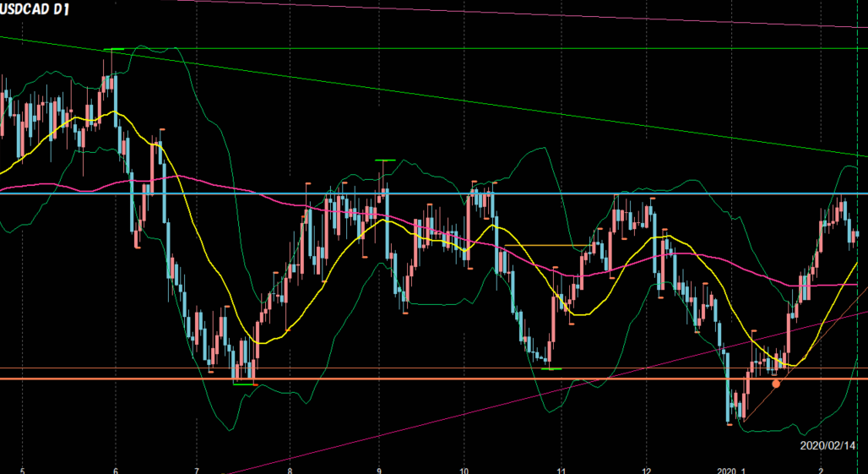Image resolution: width=868 pixels, height=474 pixels.
Task: Click month 6 label on time axis
Action: (116, 471)
